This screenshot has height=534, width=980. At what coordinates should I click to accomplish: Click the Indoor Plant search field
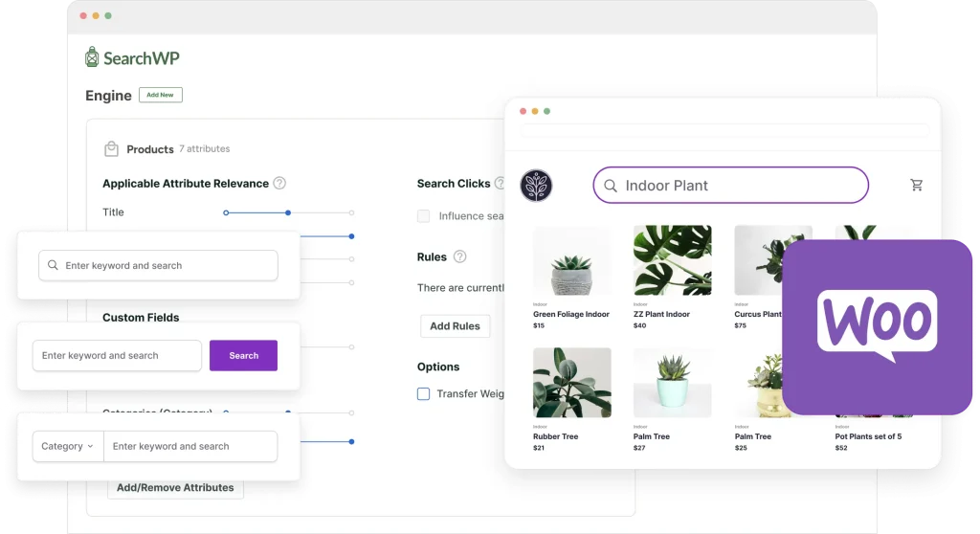pos(730,185)
